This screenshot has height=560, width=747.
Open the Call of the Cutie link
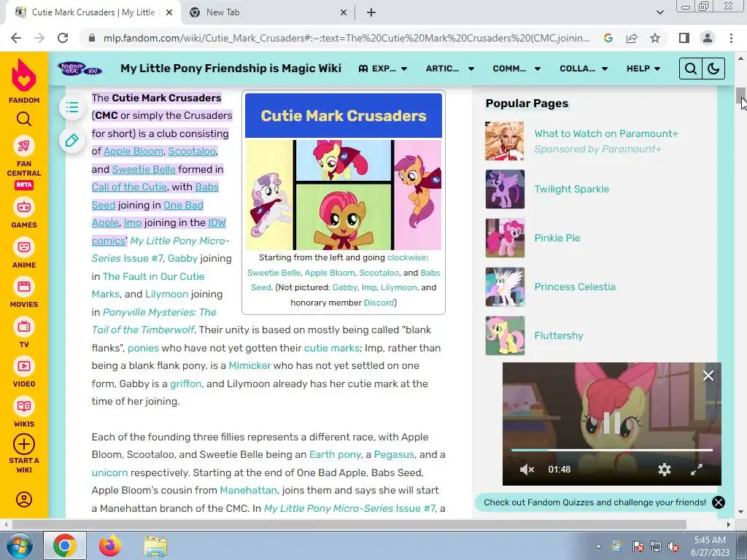(x=129, y=187)
